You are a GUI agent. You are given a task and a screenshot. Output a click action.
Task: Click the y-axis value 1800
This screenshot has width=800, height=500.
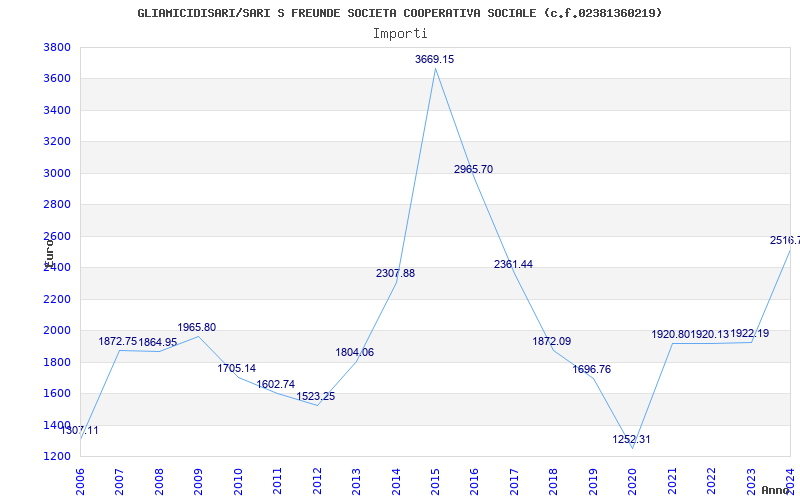[x=57, y=362]
